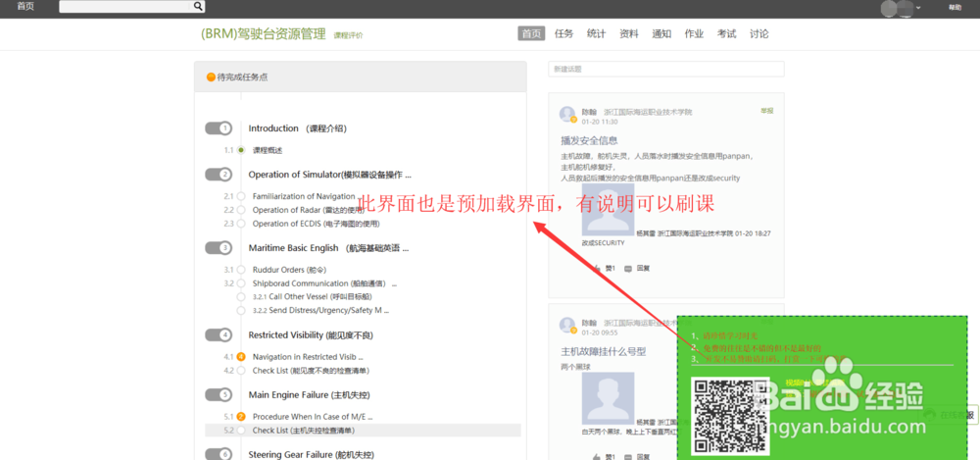This screenshot has height=460, width=980.
Task: Open 帮助 in the top bar
Action: (x=955, y=8)
